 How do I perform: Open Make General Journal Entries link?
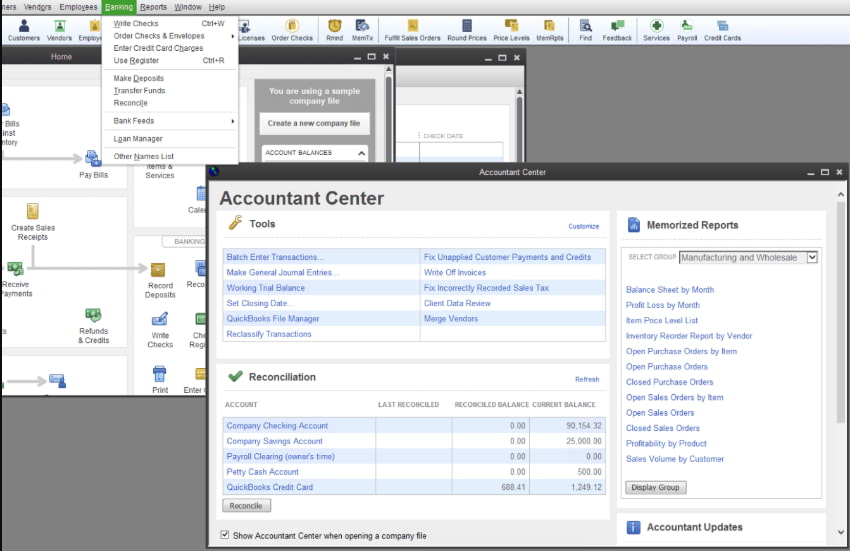282,272
